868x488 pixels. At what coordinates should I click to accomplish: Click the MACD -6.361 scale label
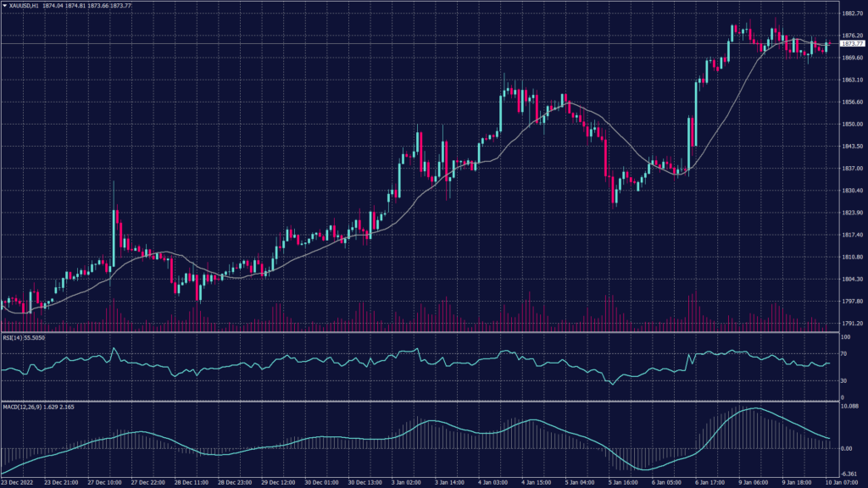pyautogui.click(x=850, y=474)
